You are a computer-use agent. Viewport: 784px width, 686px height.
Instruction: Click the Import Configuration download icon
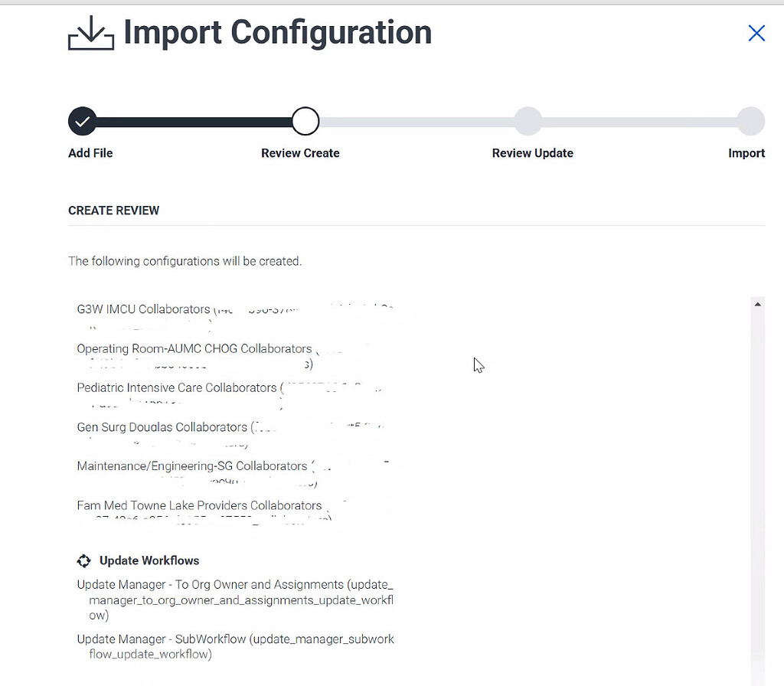[90, 33]
